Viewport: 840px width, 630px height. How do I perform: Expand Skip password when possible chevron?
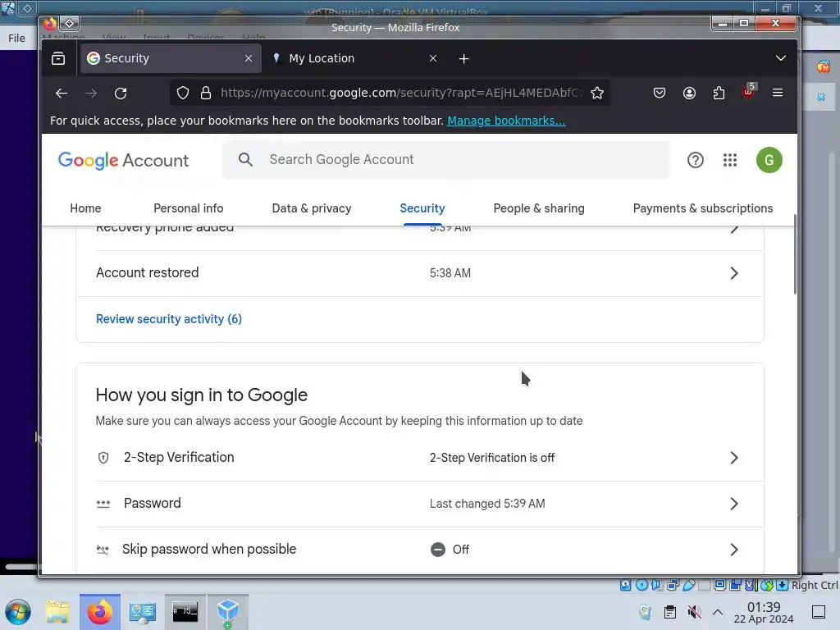click(734, 550)
